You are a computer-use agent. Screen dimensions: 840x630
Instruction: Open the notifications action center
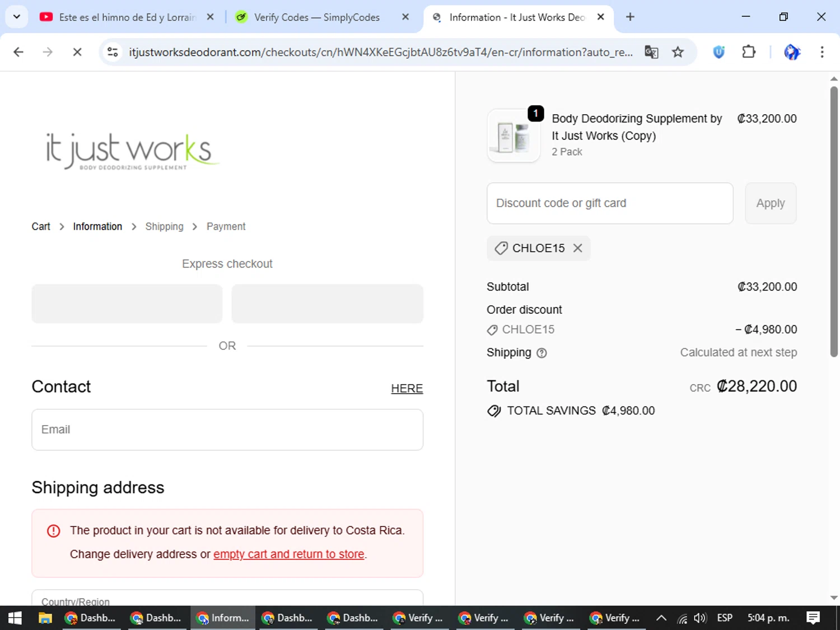click(813, 618)
